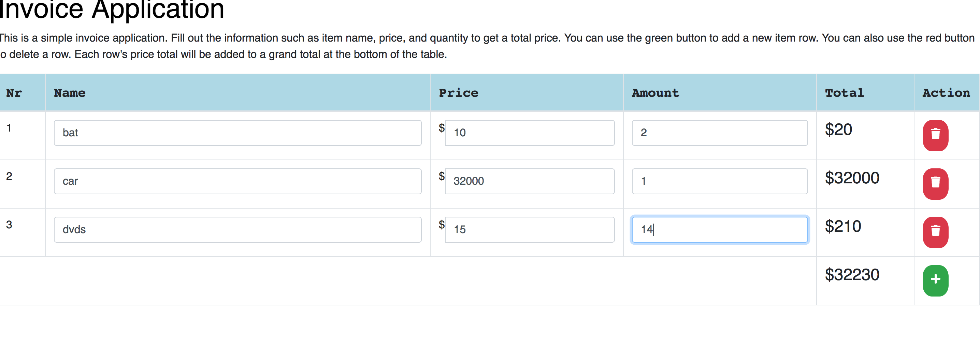Click the amount input for the car row
The image size is (980, 364).
click(x=719, y=181)
